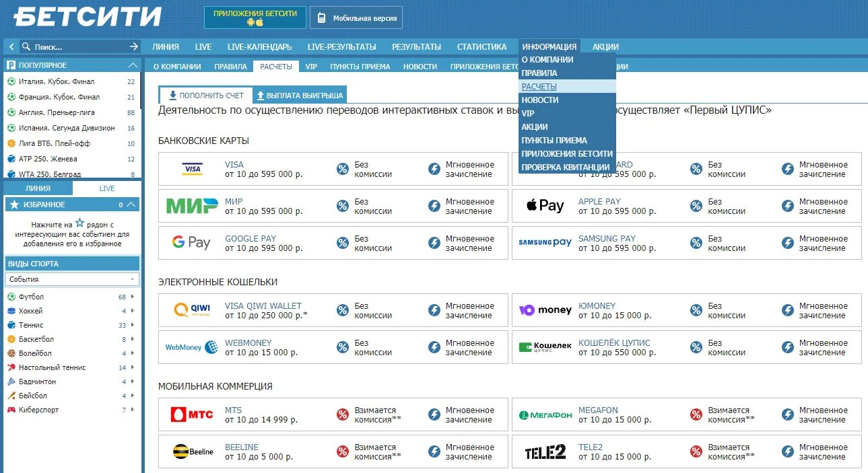This screenshot has width=868, height=473.
Task: Click the MegaFon logo
Action: pyautogui.click(x=545, y=415)
